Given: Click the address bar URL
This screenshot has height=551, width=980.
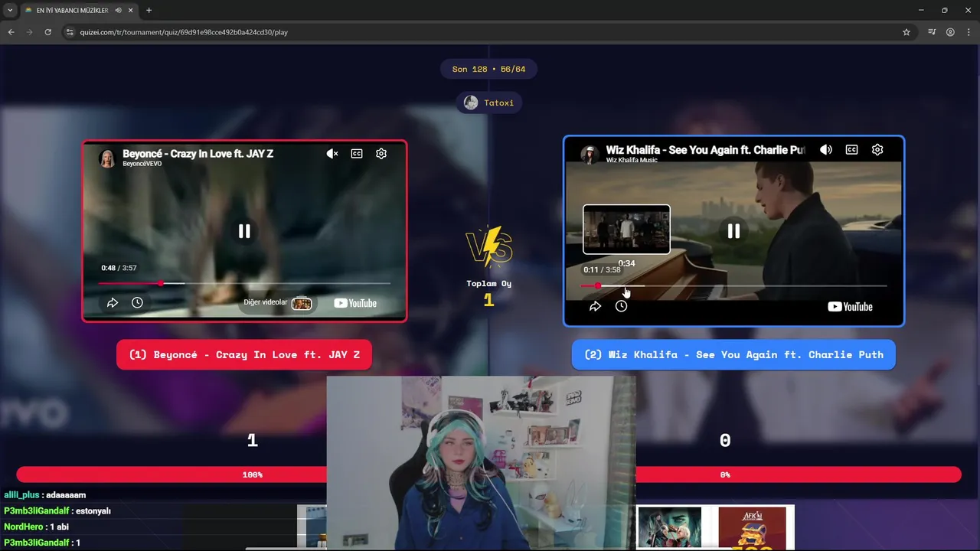Looking at the screenshot, I should [184, 32].
